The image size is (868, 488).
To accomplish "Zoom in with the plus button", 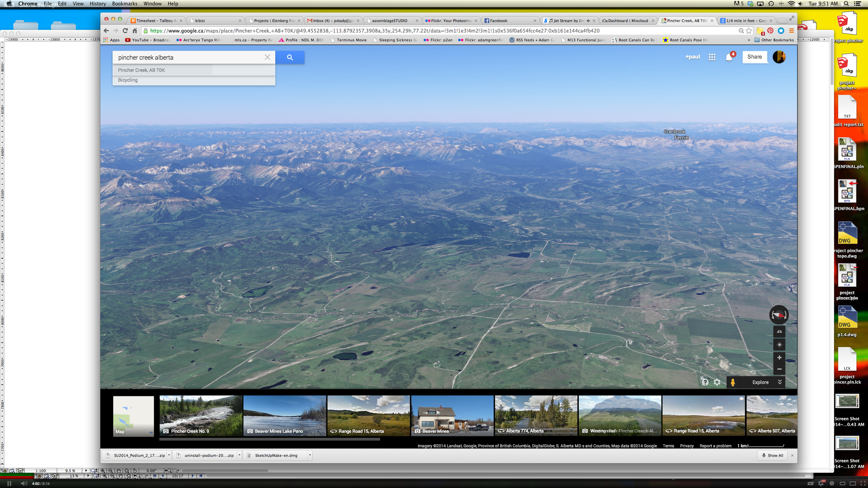I will tap(779, 357).
